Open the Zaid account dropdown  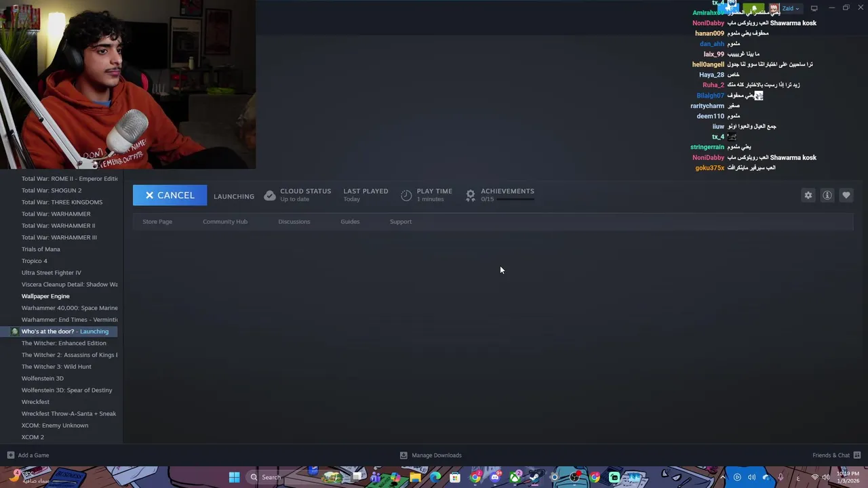[791, 8]
